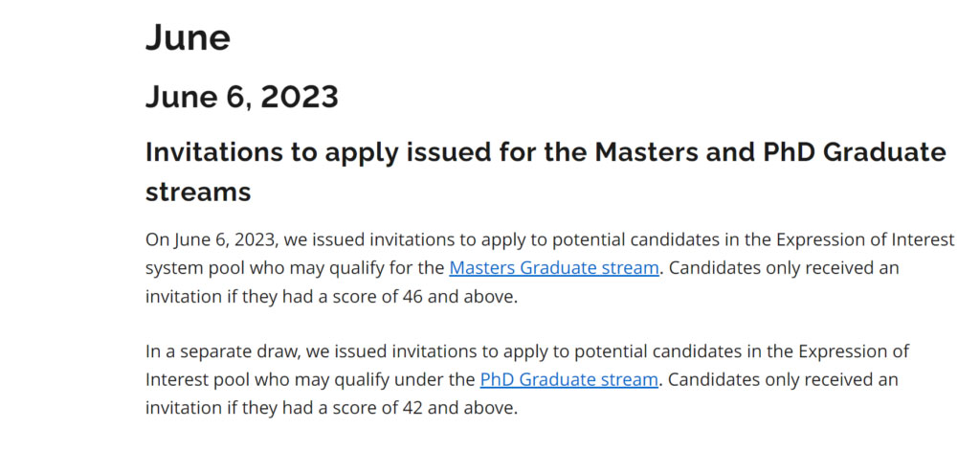This screenshot has height=452, width=980.
Task: Click "Candidates only received an" after PhD link
Action: tap(783, 379)
